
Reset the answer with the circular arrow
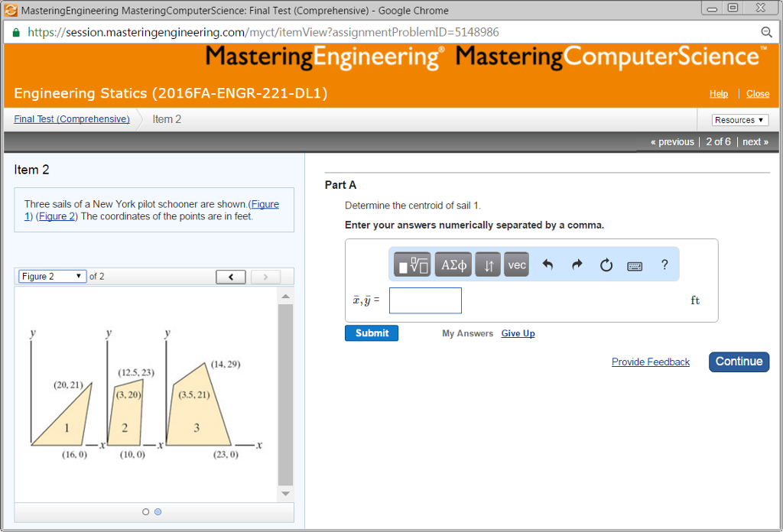point(606,264)
